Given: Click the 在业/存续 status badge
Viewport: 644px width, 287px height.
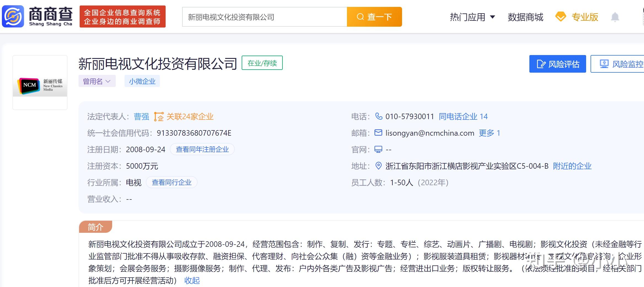Looking at the screenshot, I should (262, 63).
